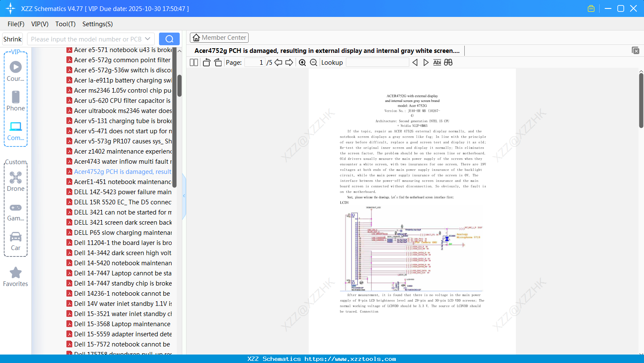The width and height of the screenshot is (644, 363).
Task: Select Acer la-e911p battery charging entry
Action: click(123, 80)
